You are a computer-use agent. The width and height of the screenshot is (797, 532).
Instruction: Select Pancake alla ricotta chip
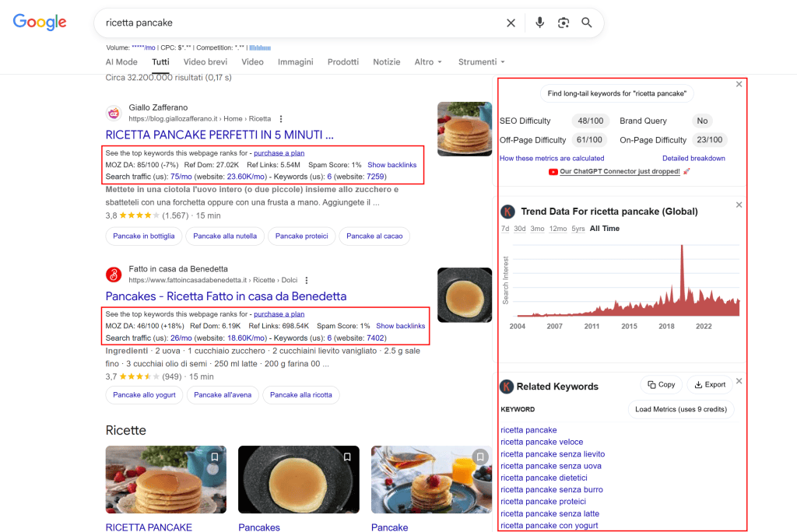click(301, 395)
